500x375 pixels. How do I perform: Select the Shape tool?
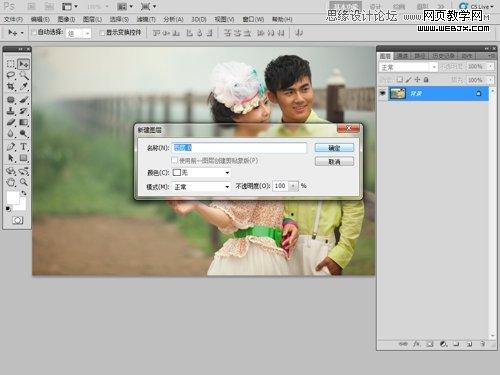point(23,158)
